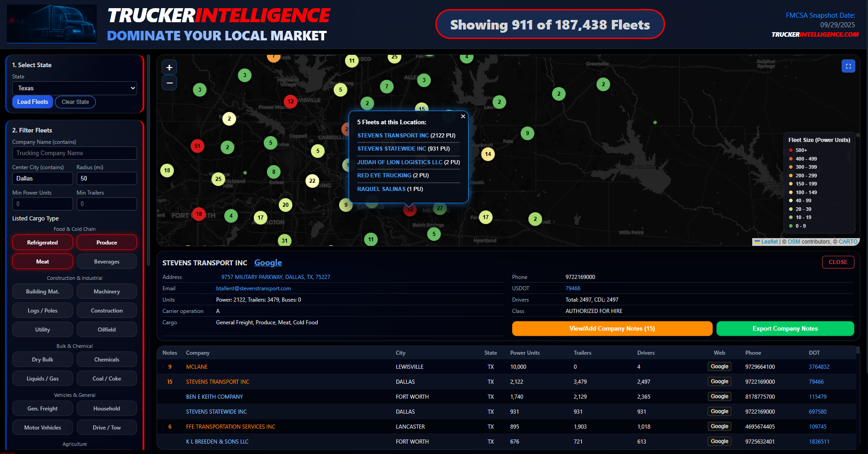The height and width of the screenshot is (454, 868).
Task: Click the Company Name filter field
Action: (x=74, y=153)
